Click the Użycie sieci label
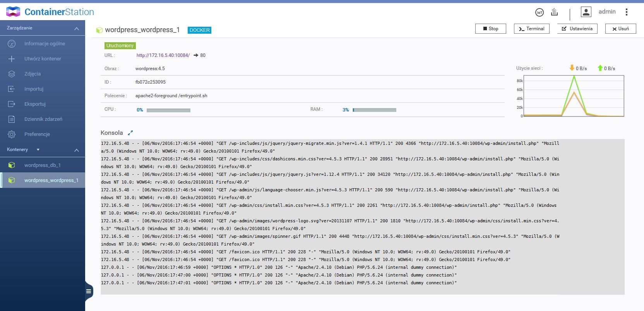The image size is (644, 311). click(529, 68)
